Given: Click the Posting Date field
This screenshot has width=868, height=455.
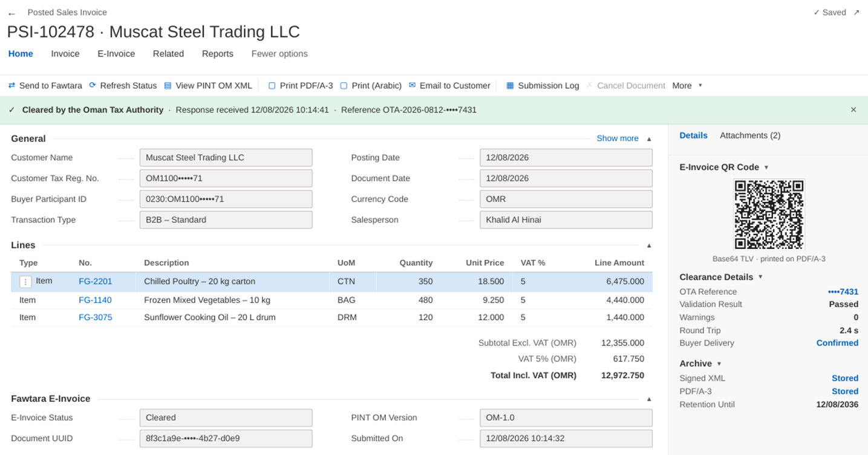Looking at the screenshot, I should [566, 158].
